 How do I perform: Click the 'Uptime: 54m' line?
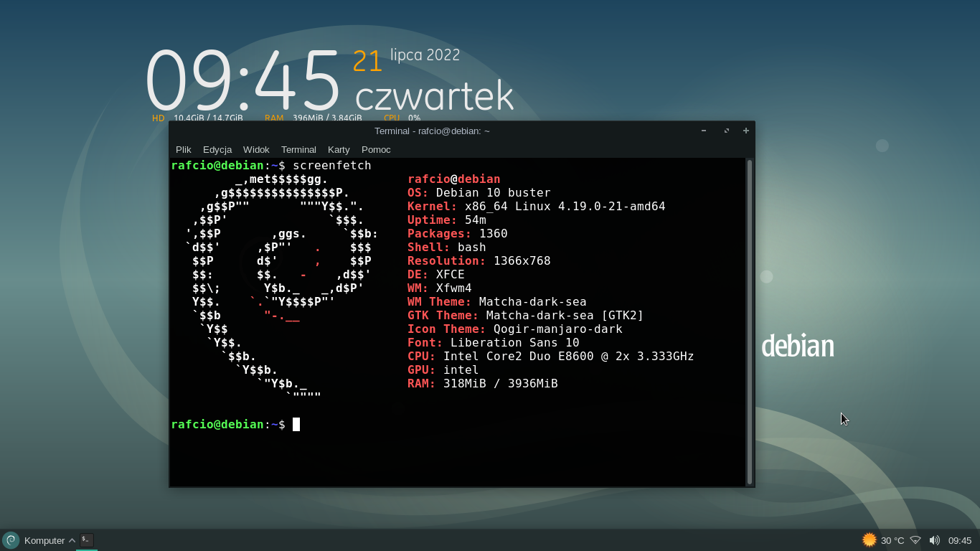point(447,220)
